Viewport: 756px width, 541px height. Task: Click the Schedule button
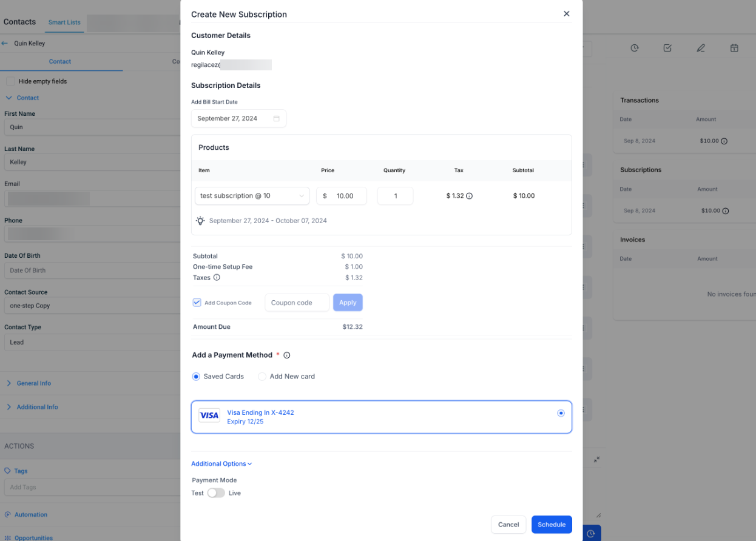551,525
